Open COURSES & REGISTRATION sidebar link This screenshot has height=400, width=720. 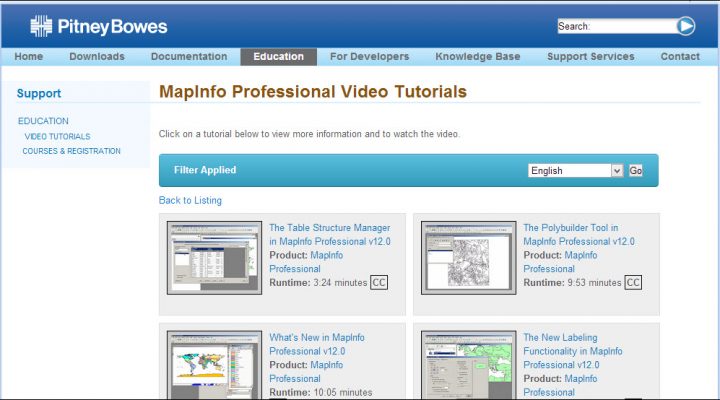coord(72,151)
